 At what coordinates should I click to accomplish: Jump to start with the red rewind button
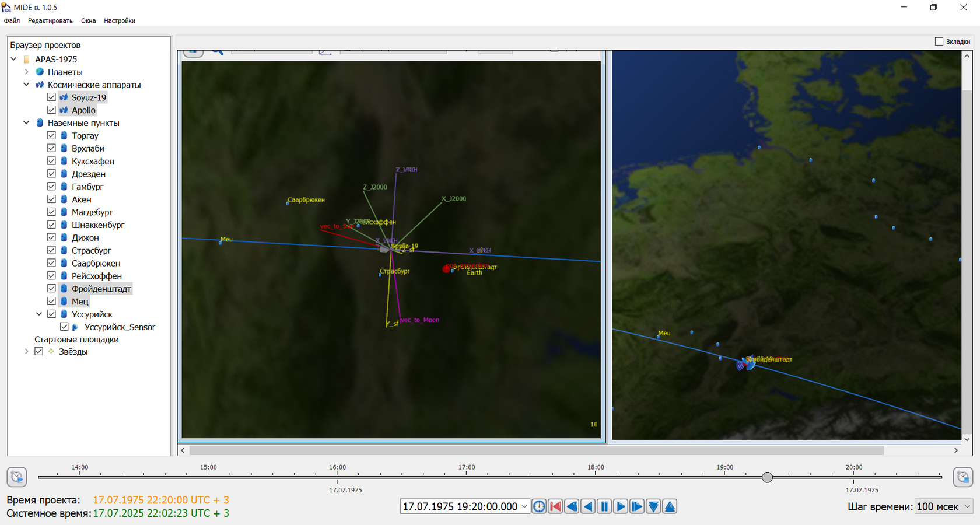555,506
